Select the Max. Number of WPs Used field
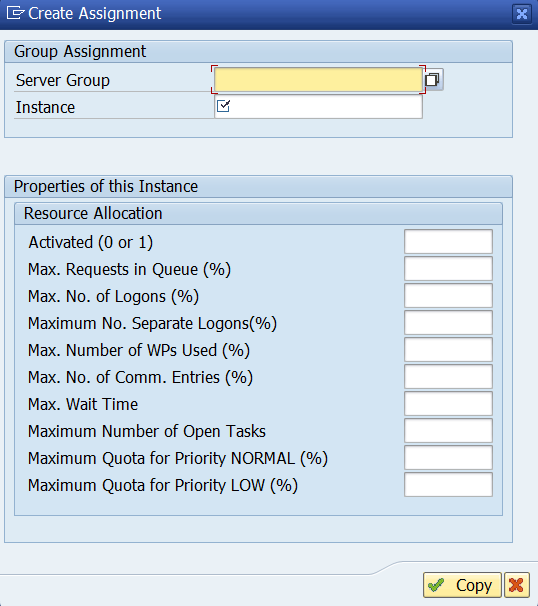This screenshot has height=606, width=538. coord(448,350)
